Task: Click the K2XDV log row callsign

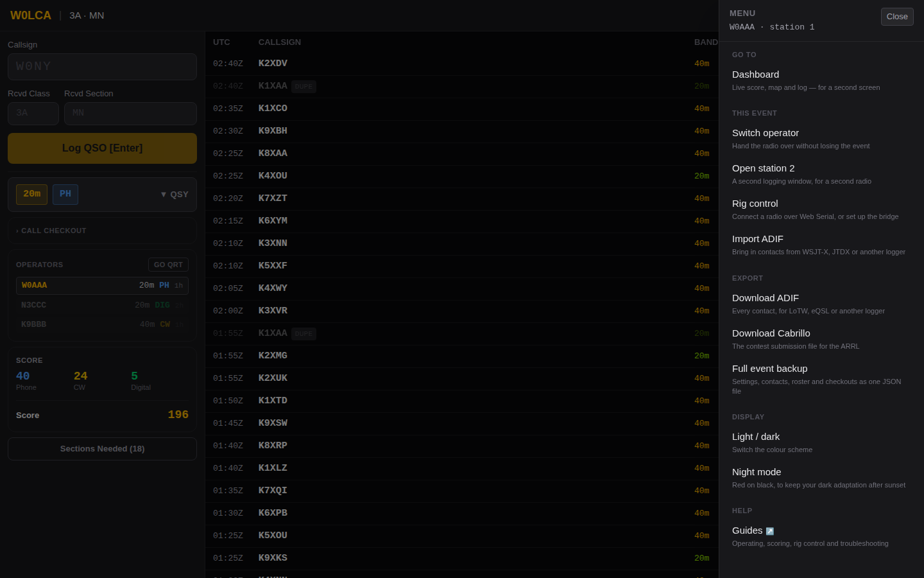Action: point(273,64)
